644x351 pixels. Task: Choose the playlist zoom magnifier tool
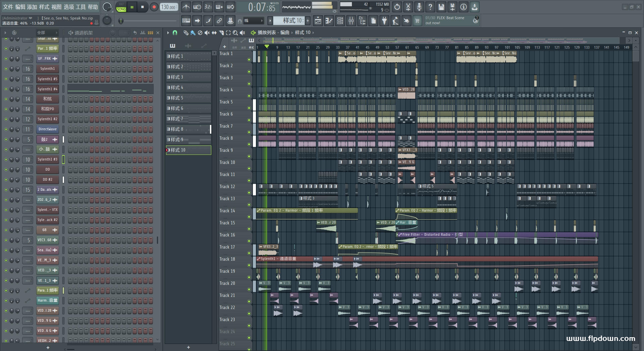point(235,33)
